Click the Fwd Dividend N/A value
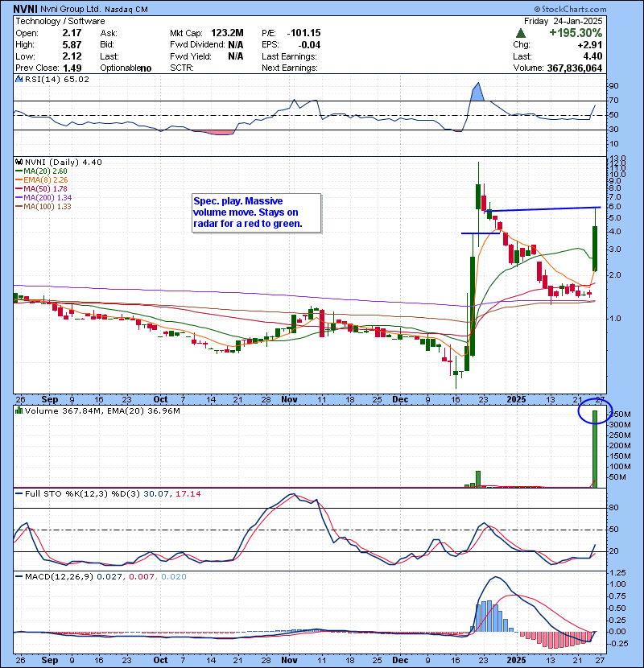644x668 pixels. tap(236, 45)
